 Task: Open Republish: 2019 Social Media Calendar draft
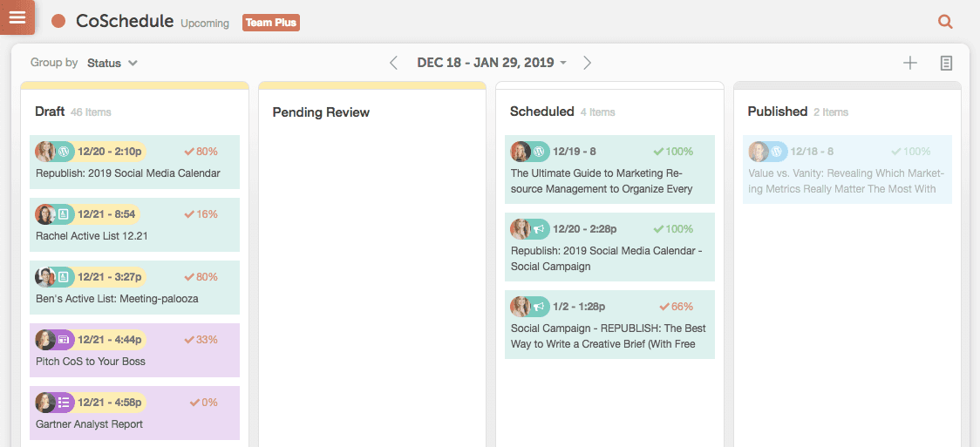[134, 162]
